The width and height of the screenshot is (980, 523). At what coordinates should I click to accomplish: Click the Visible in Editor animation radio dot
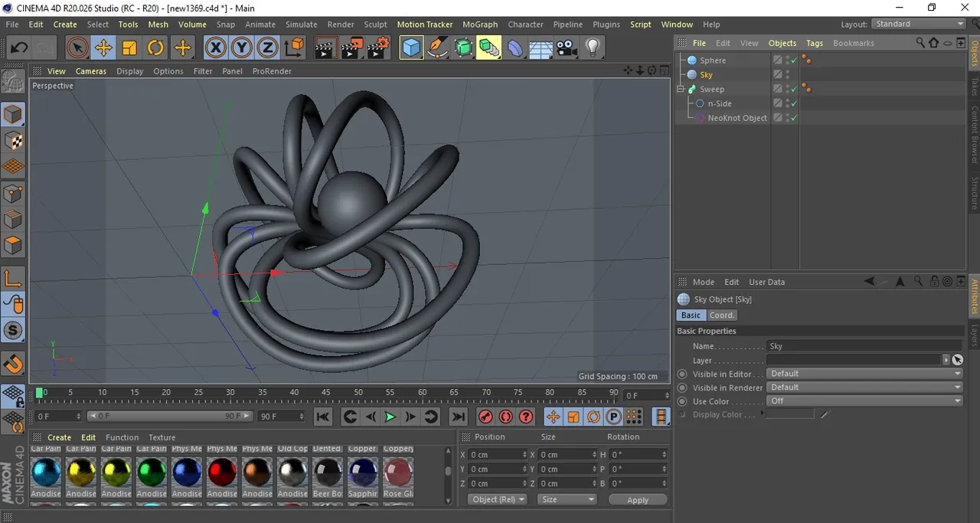[x=682, y=374]
